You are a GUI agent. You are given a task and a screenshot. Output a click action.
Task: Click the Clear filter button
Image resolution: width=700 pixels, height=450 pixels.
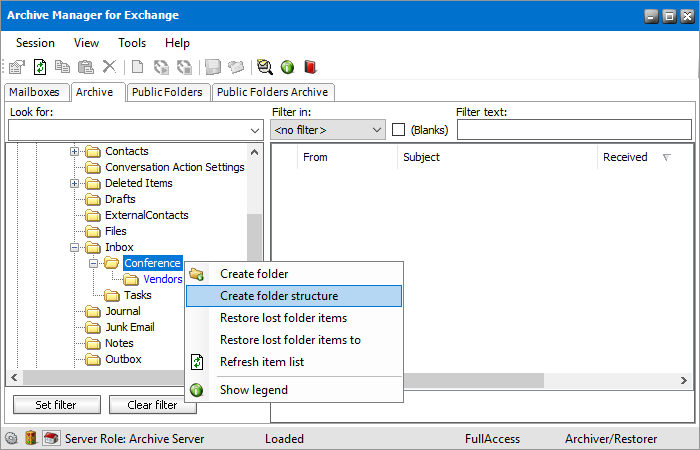(152, 405)
